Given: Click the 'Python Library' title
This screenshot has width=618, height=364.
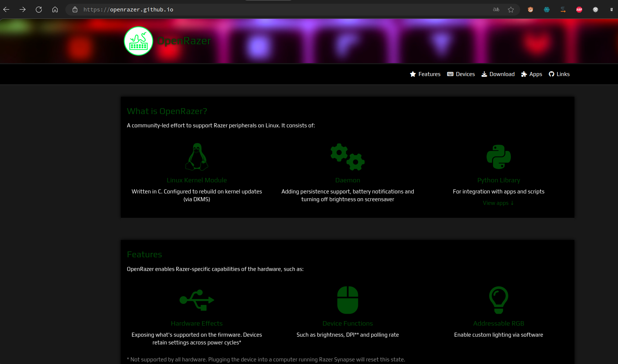Looking at the screenshot, I should 499,180.
